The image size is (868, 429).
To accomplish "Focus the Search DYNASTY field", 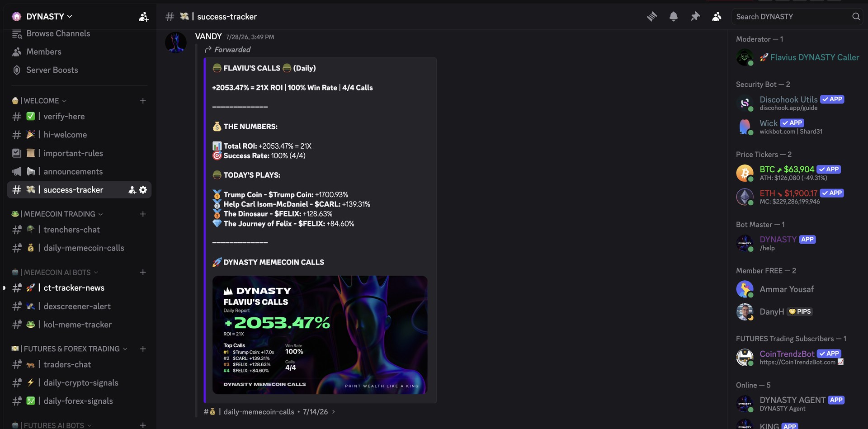I will click(797, 17).
